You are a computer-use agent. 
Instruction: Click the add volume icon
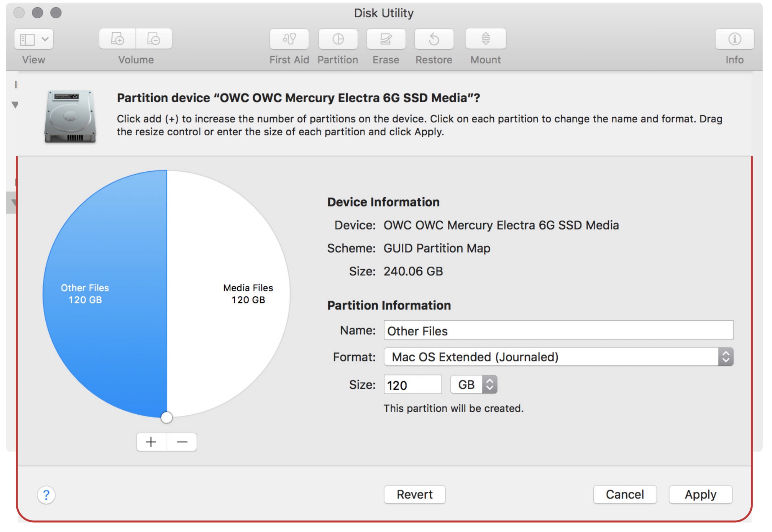pos(117,39)
